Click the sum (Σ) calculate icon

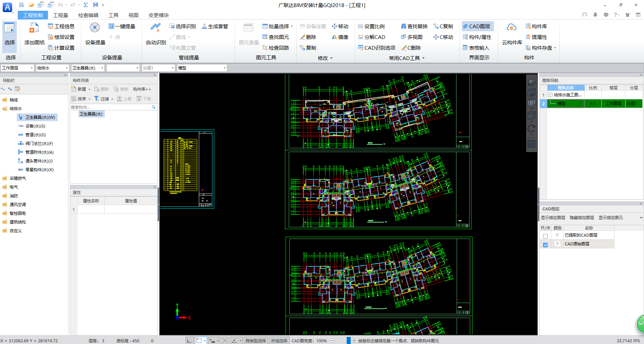[86, 5]
